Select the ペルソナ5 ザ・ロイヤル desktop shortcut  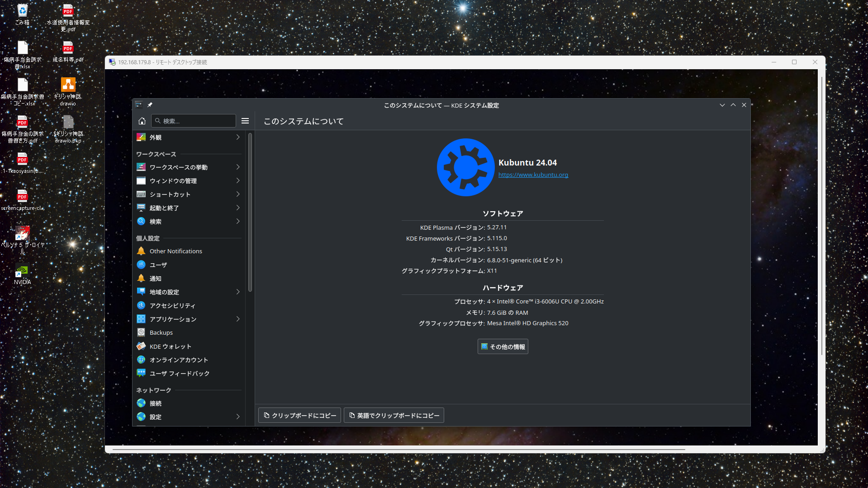(23, 240)
